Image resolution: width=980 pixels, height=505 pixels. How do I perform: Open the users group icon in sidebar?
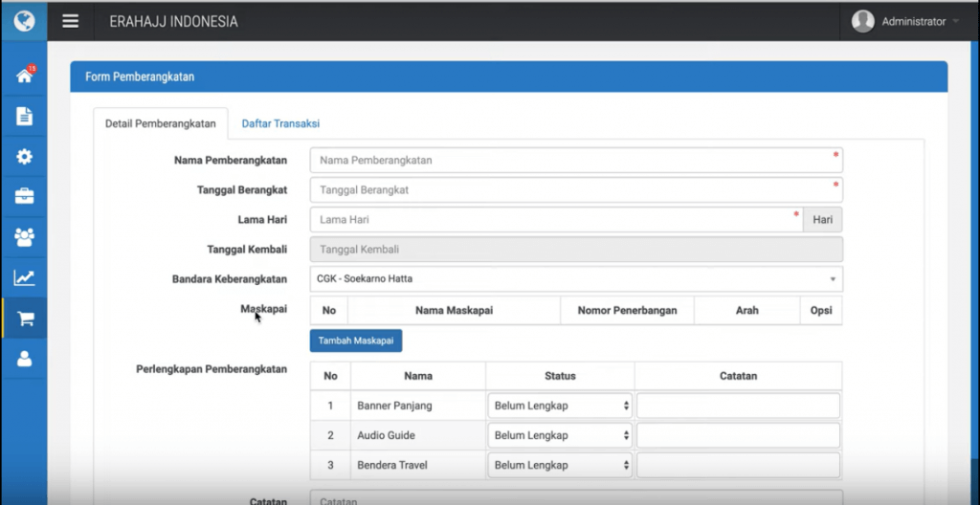coord(24,236)
